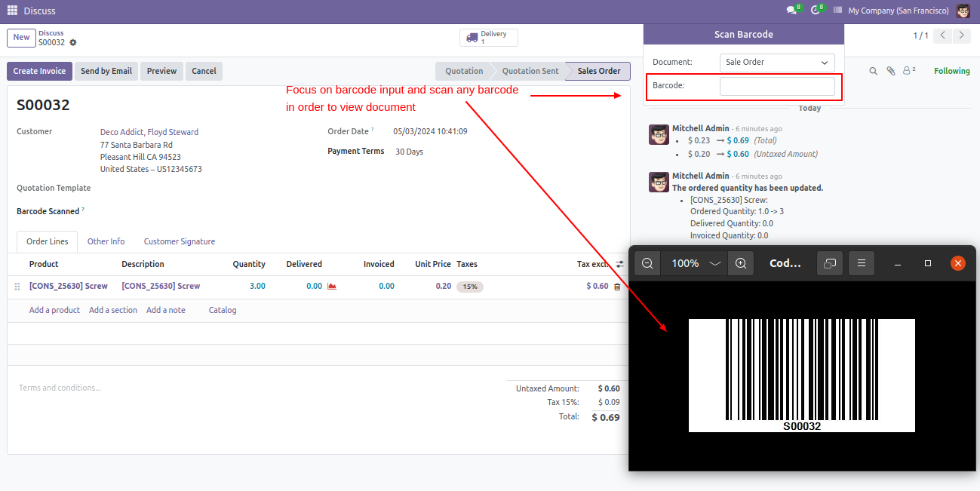Click the barcode image in viewer window
This screenshot has width=980, height=491.
point(801,376)
